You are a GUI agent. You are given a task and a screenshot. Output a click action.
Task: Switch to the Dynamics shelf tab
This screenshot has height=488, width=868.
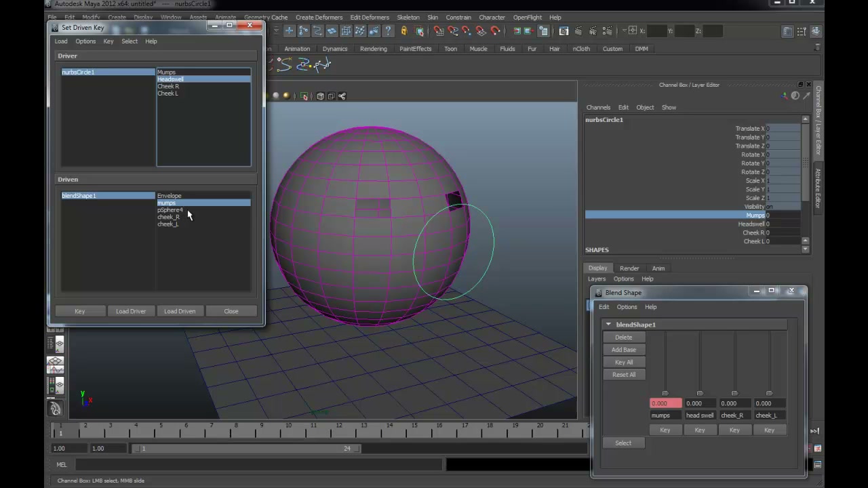click(335, 49)
